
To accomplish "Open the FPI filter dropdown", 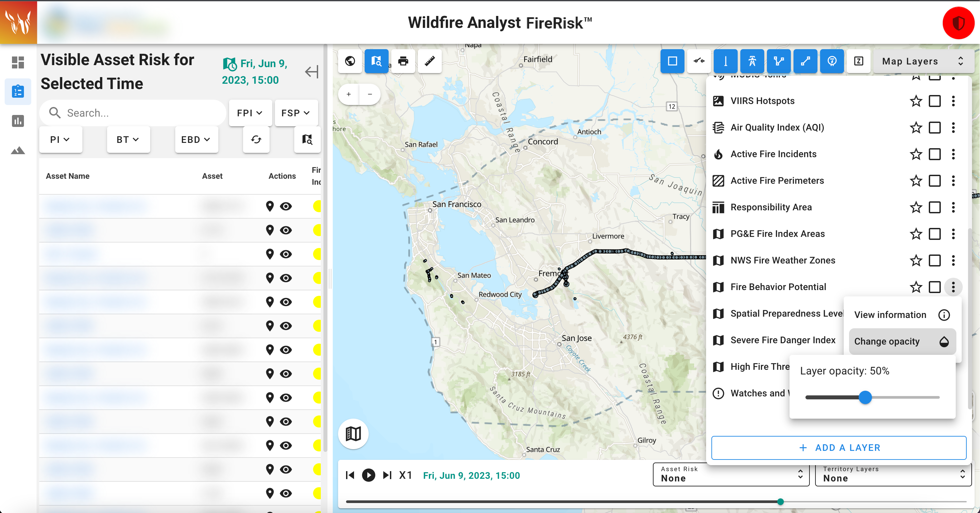I will click(250, 113).
